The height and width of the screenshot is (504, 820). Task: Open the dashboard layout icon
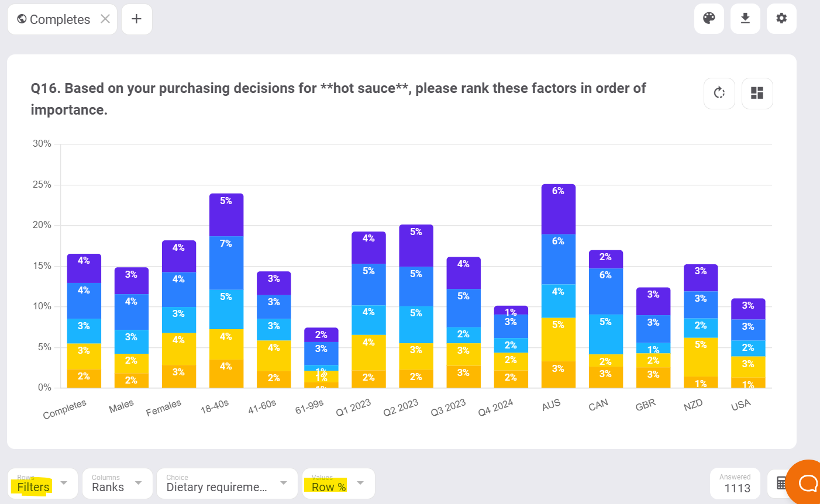[757, 93]
